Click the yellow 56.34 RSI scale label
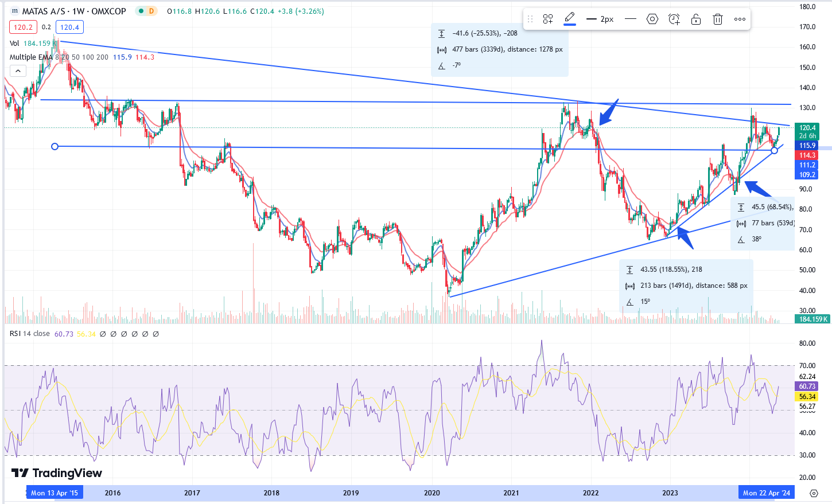Screen dimensions: 832x504 pos(807,397)
